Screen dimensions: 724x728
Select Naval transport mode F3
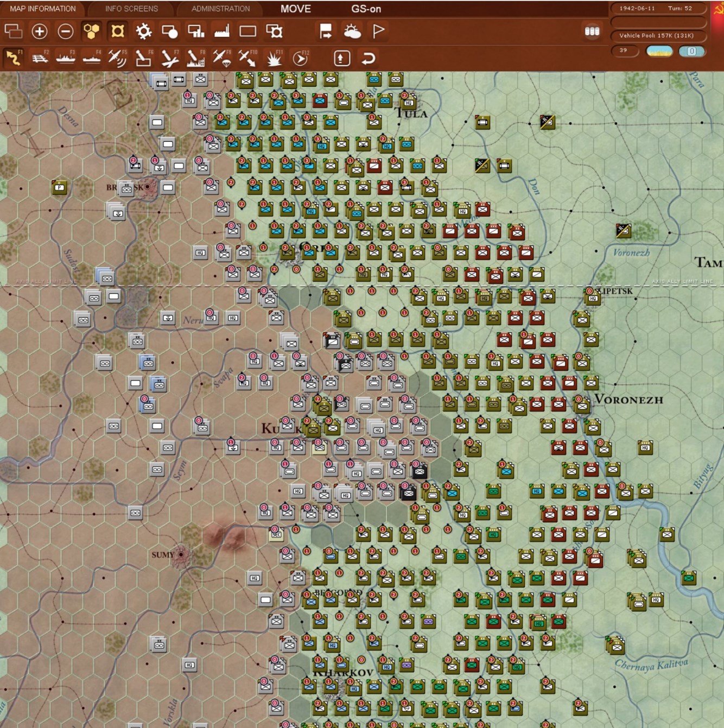(x=66, y=58)
